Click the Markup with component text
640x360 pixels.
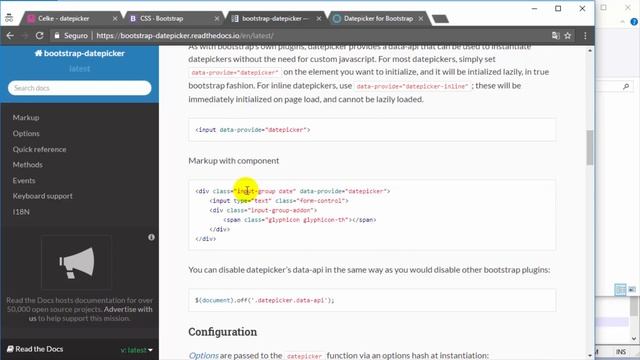click(x=234, y=161)
